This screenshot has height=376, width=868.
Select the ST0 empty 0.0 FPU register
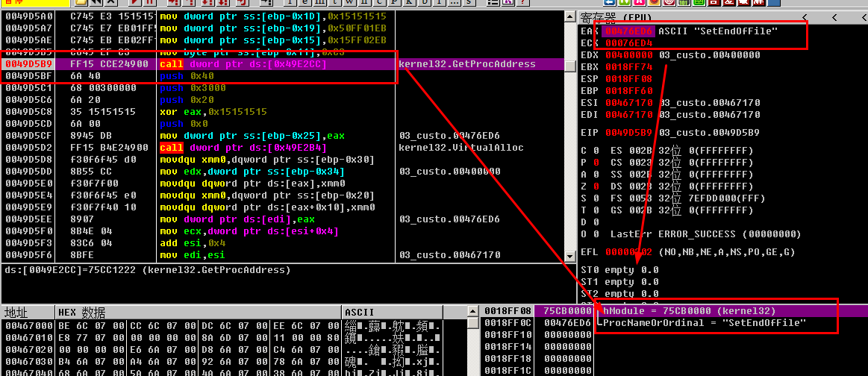[620, 270]
